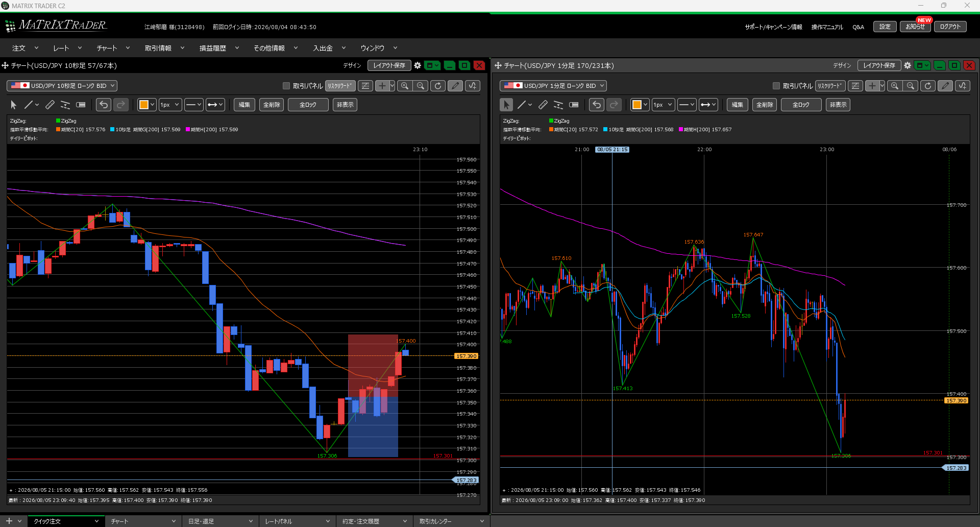
Task: Enable 取引パネル checkbox in 10秒足 chart
Action: [286, 86]
